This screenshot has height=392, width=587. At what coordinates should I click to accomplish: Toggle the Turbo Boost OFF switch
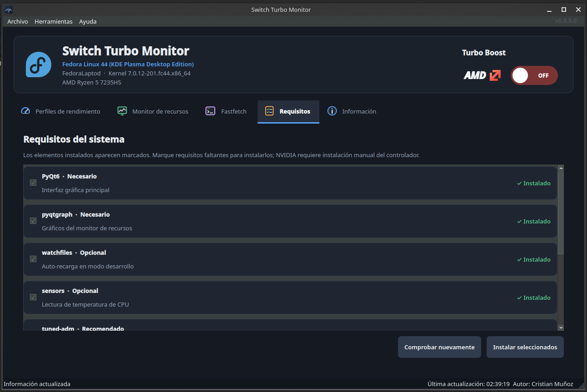pos(534,75)
